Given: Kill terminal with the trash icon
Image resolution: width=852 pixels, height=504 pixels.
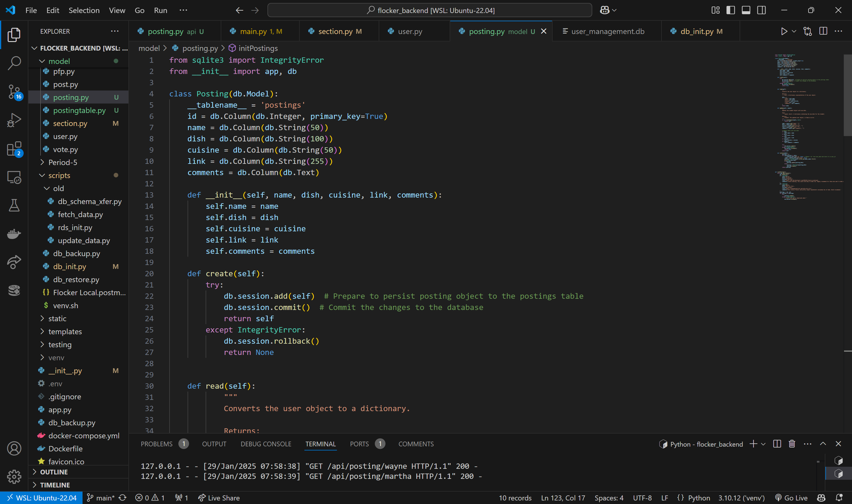Looking at the screenshot, I should click(792, 444).
